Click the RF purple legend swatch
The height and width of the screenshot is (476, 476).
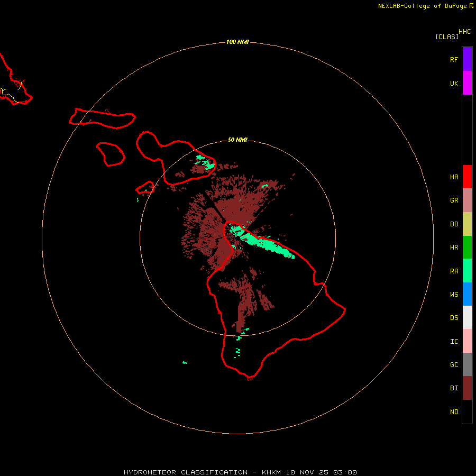pos(467,59)
